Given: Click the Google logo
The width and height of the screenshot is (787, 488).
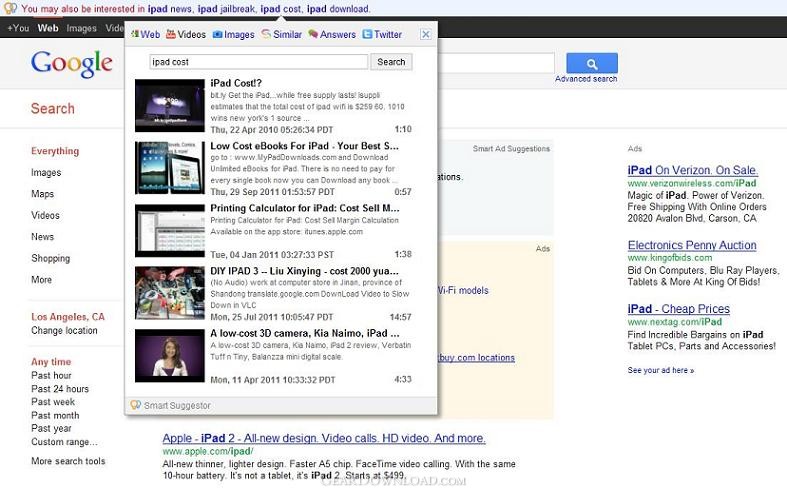Looking at the screenshot, I should point(71,64).
